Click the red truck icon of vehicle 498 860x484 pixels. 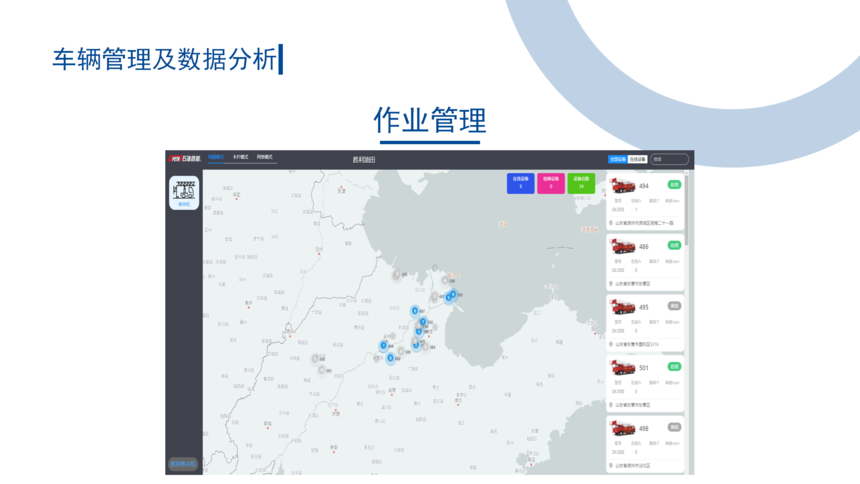(x=624, y=429)
